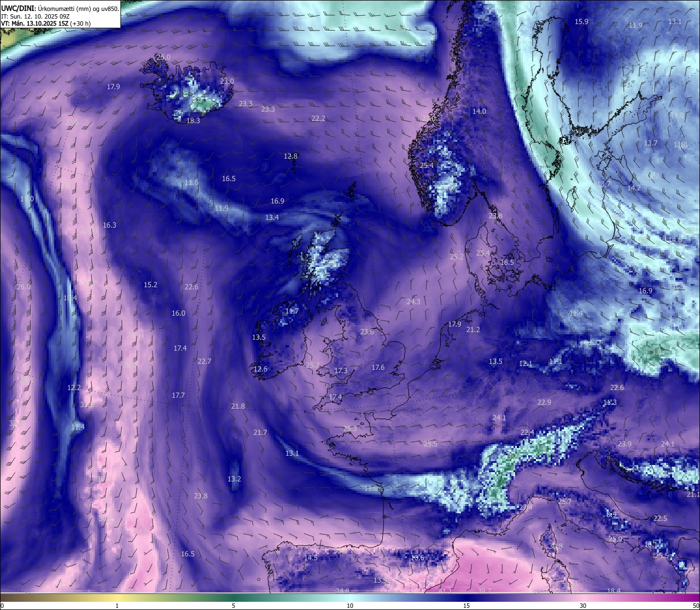Select the 16.3 value label
Screen dimensions: 700x610
109,225
